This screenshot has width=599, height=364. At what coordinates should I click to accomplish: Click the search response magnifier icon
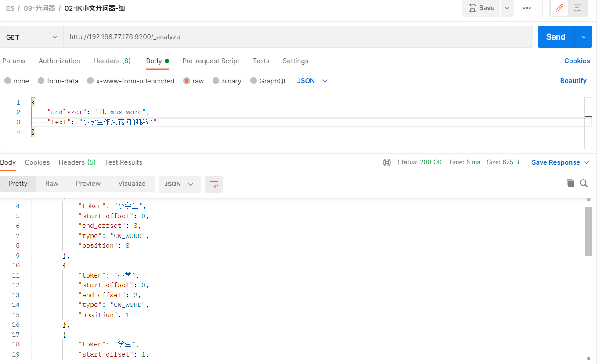[584, 183]
